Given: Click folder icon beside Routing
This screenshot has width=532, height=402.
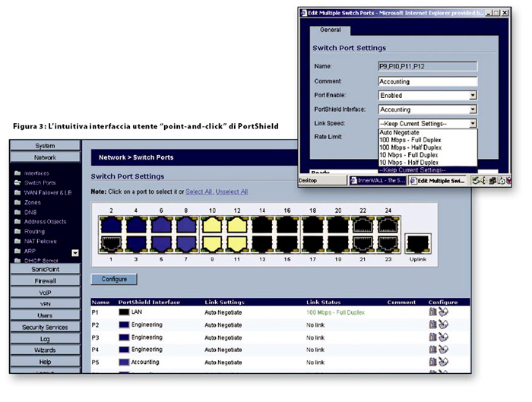Looking at the screenshot, I should pos(17,231).
